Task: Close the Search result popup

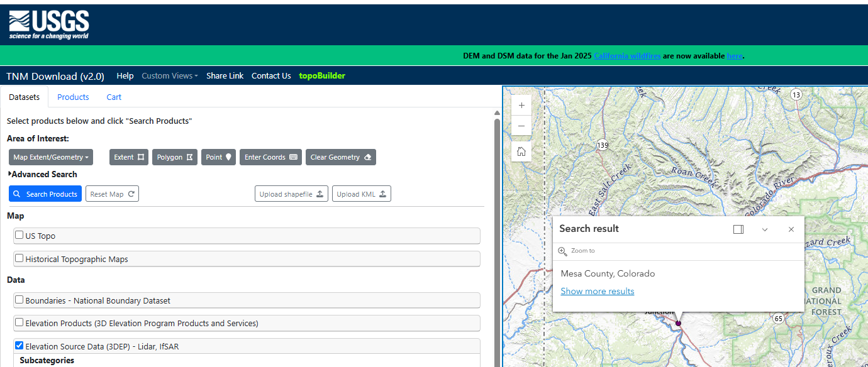Action: point(791,229)
